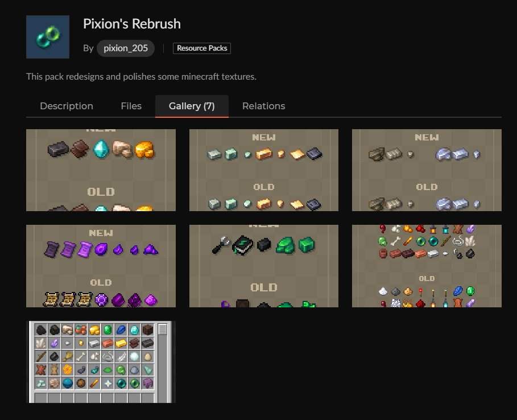Viewport: 517px width, 420px height.
Task: Open gallery image with copper ingots and netherite
Action: coord(264,170)
